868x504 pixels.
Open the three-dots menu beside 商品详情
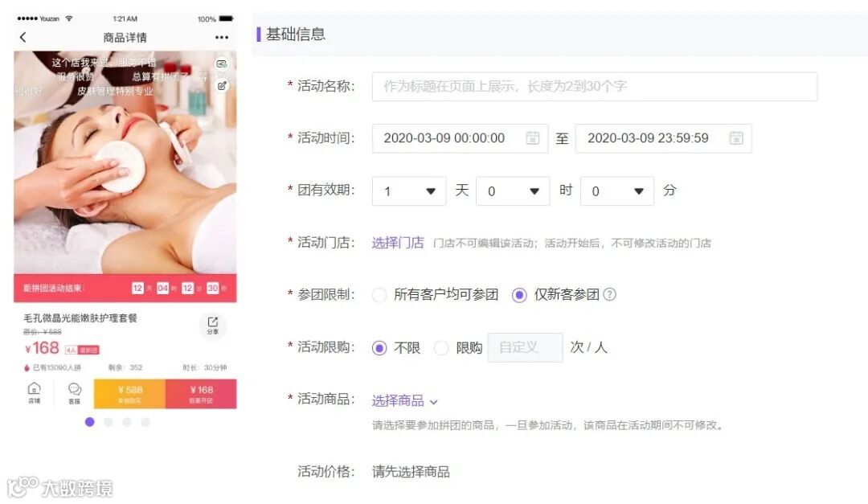[222, 37]
